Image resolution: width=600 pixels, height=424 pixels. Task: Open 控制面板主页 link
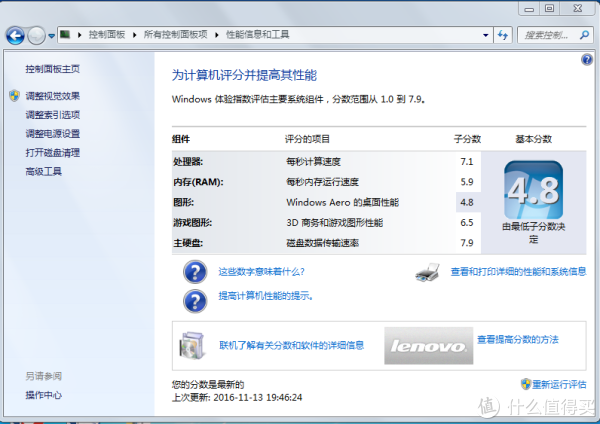(x=52, y=69)
